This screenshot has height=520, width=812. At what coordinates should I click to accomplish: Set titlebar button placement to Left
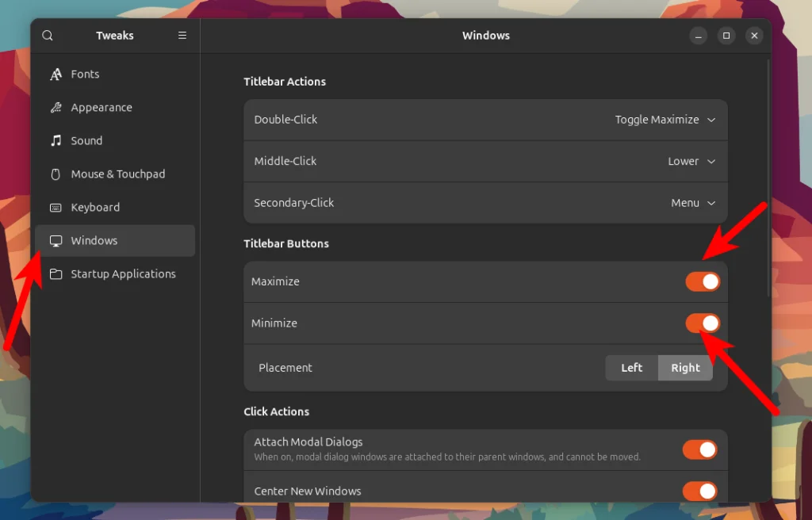coord(632,367)
